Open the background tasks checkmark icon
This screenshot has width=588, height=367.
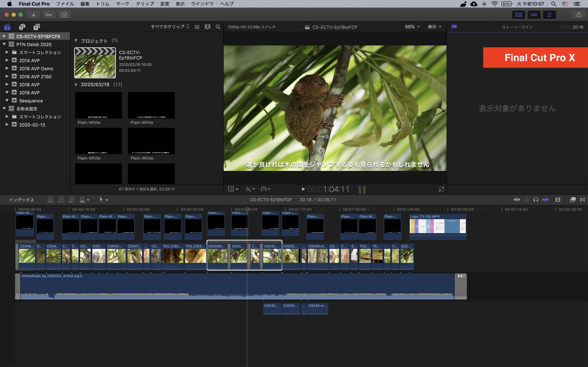(64, 15)
